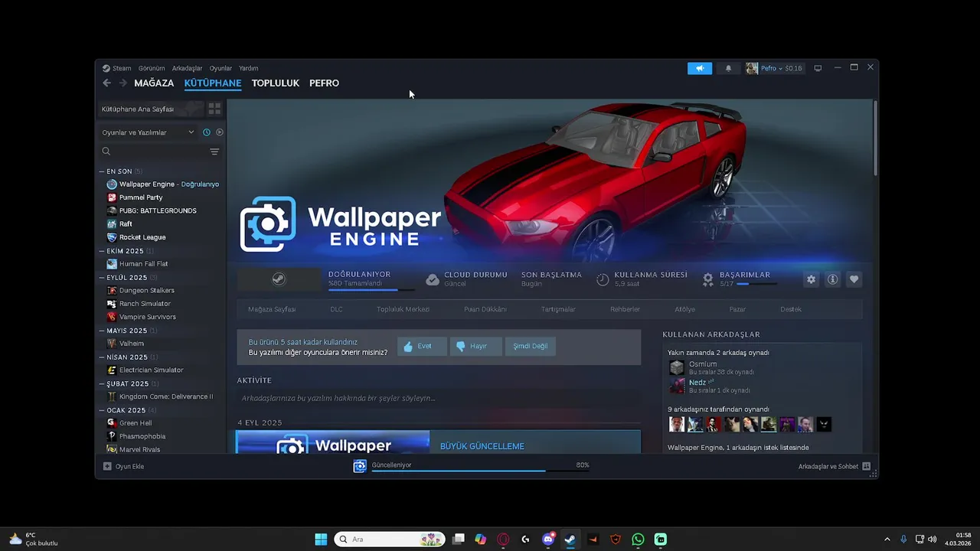The image size is (980, 551).
Task: Open the Puan Dükkânı link
Action: [485, 309]
